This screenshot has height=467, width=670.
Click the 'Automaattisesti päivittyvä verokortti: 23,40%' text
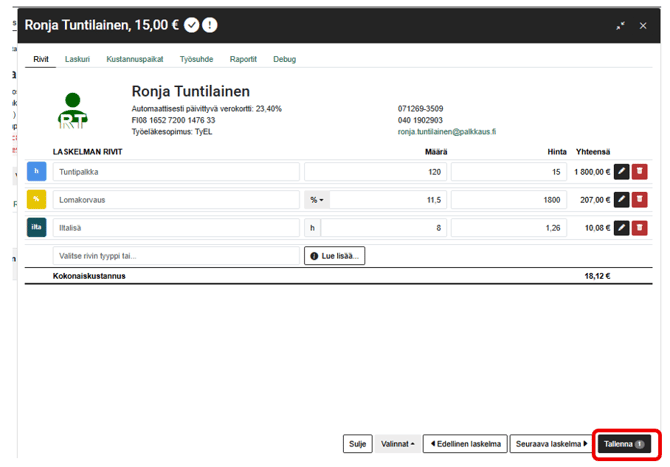point(206,109)
